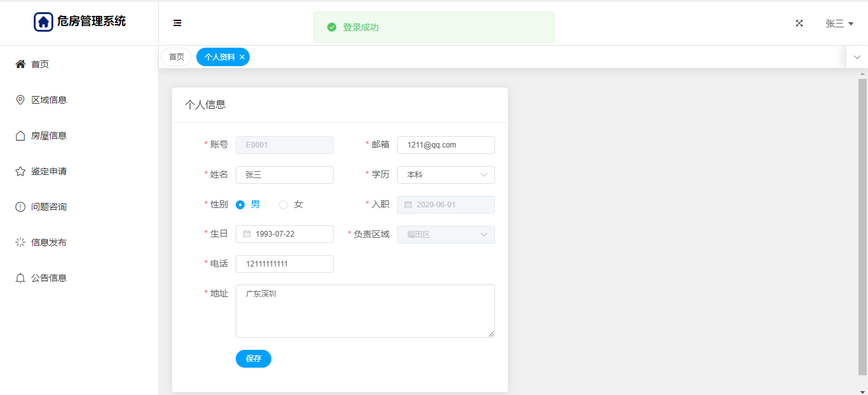Expand the 张三 user menu

tap(839, 24)
